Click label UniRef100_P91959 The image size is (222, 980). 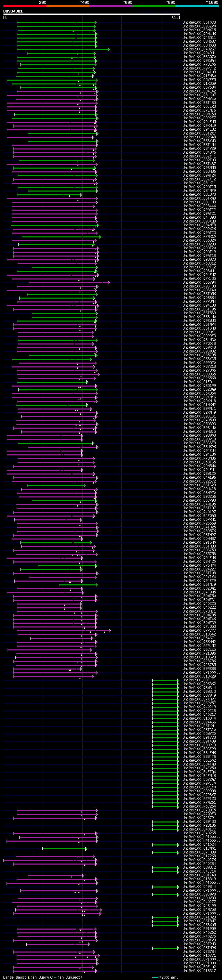click(199, 929)
